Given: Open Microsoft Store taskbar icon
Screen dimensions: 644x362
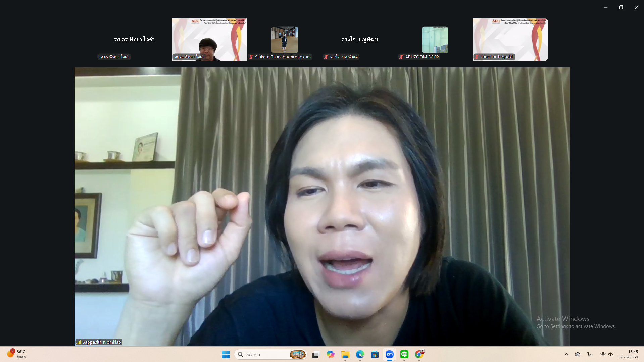Looking at the screenshot, I should 375,354.
